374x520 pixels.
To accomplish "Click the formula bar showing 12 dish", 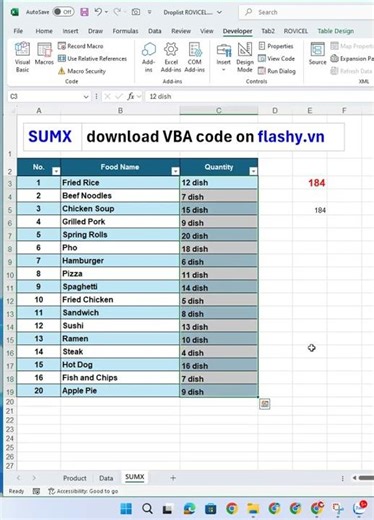I will coord(260,97).
